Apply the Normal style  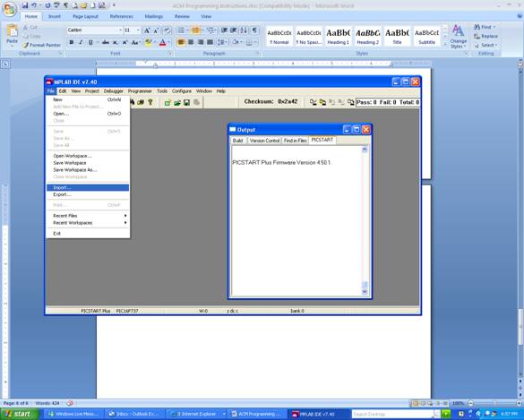pos(279,37)
